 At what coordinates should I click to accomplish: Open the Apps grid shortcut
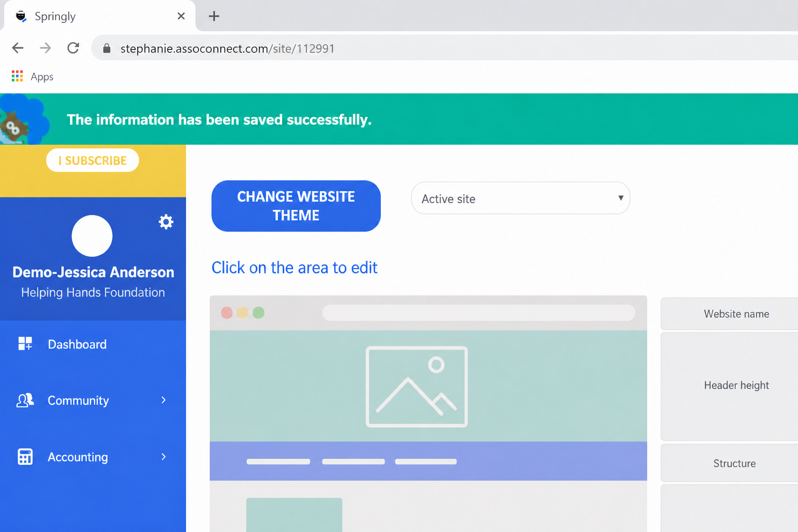click(33, 76)
